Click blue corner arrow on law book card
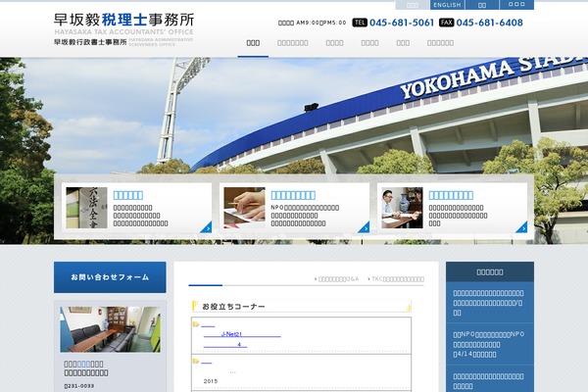This screenshot has width=588, height=392. 207,227
